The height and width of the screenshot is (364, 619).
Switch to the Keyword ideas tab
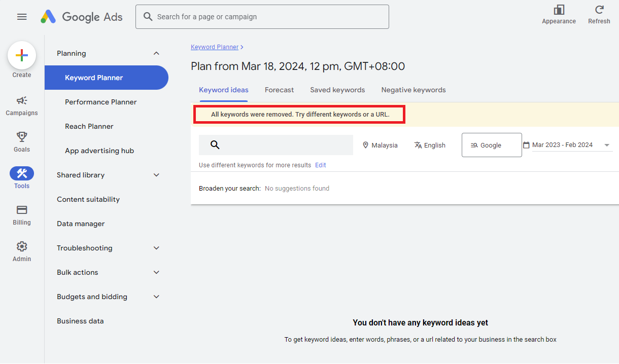[x=224, y=90]
